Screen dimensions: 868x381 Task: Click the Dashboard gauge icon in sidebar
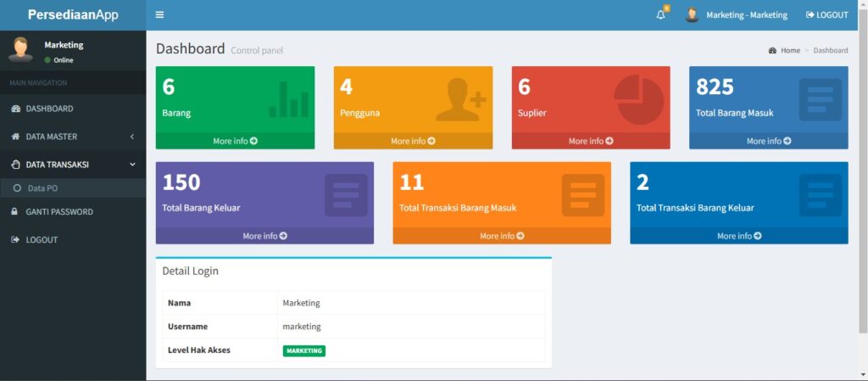point(15,109)
